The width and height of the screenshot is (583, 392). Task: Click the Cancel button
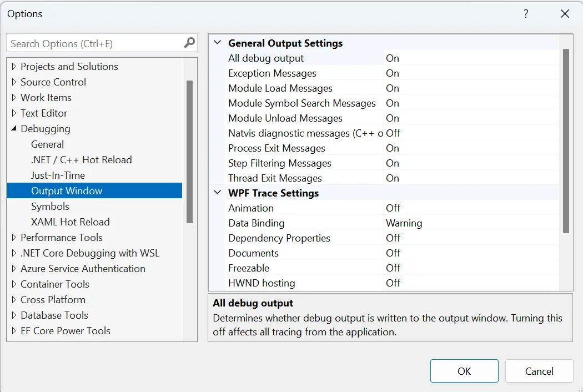(x=539, y=371)
